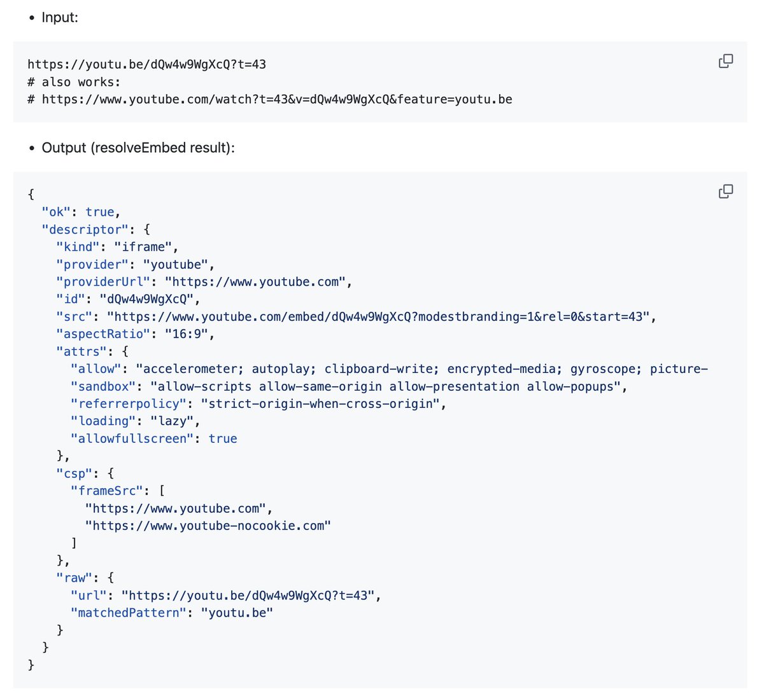Screen dimensions: 764x700
Task: Click the "allow" permissions line
Action: (x=390, y=369)
